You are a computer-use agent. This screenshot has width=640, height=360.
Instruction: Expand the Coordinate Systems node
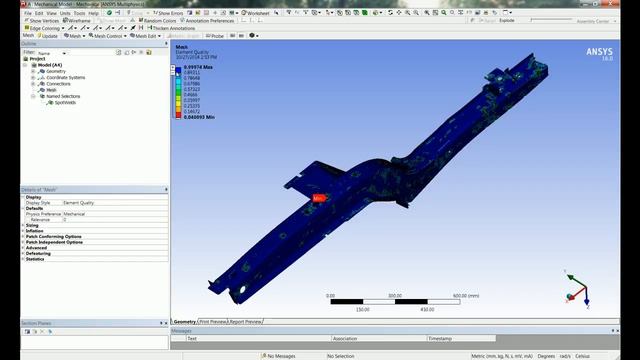pos(33,78)
